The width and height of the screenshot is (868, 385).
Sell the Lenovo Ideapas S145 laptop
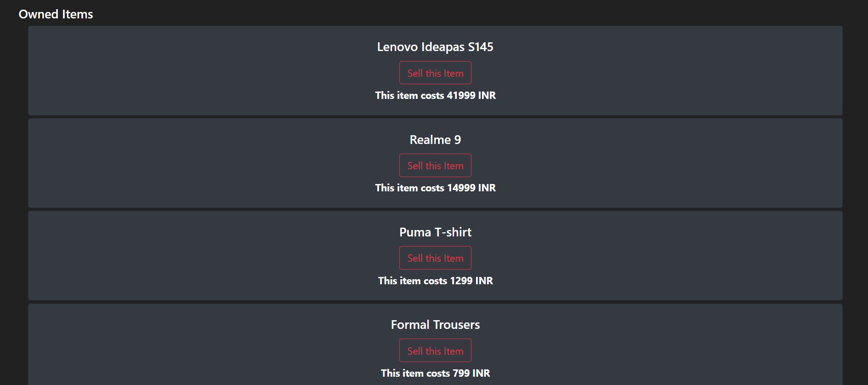(435, 73)
